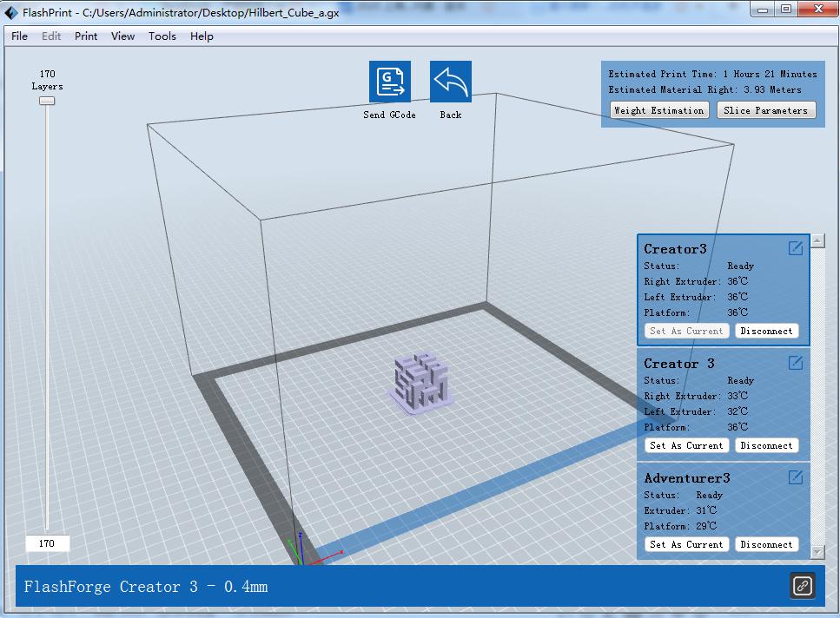The image size is (840, 618).
Task: Click the FlashForge Creator 3 - 0.4mm label
Action: (x=146, y=587)
